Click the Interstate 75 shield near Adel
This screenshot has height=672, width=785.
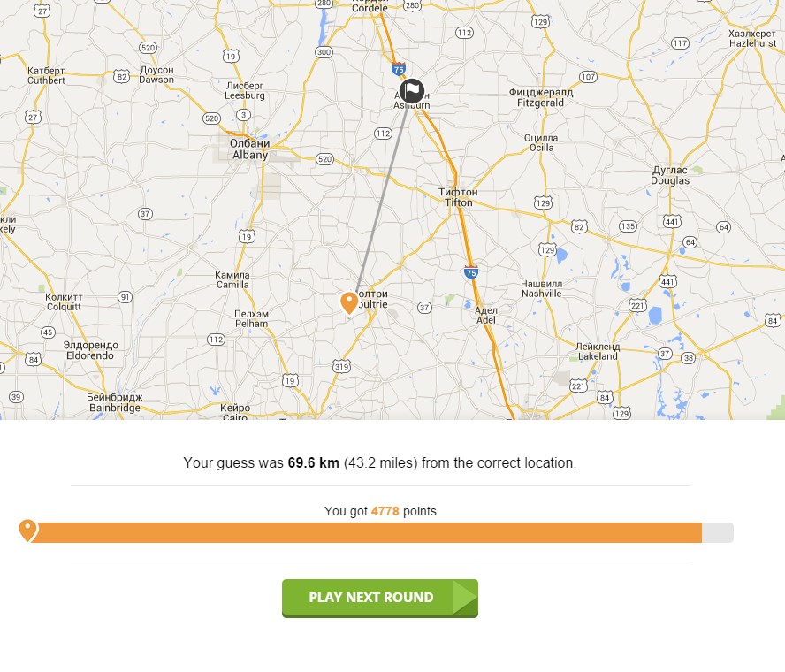tap(470, 272)
